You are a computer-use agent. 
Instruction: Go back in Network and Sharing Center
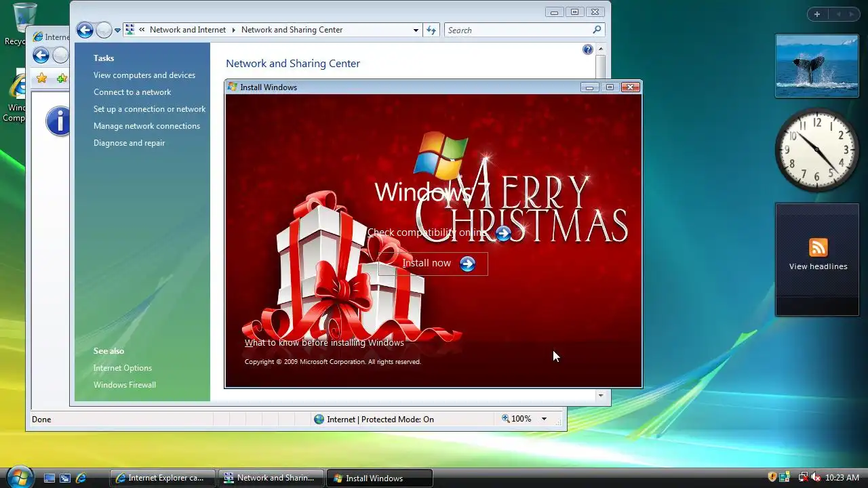click(85, 30)
